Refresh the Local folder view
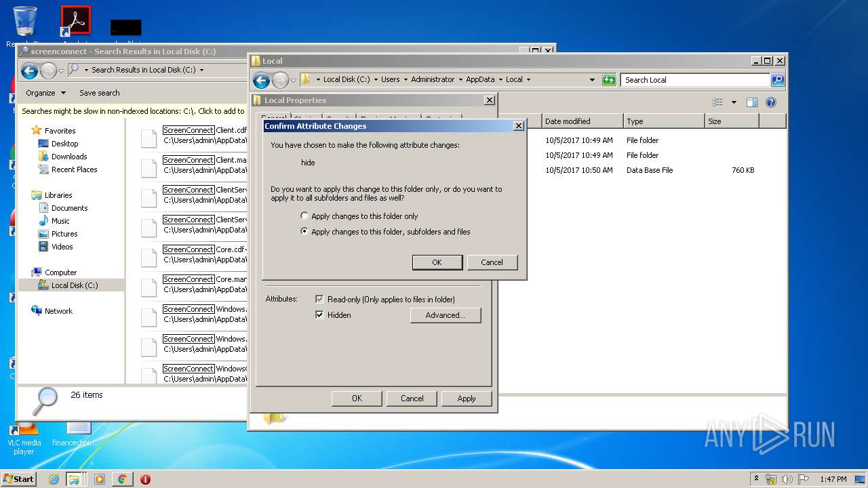Viewport: 868px width, 488px height. click(609, 80)
